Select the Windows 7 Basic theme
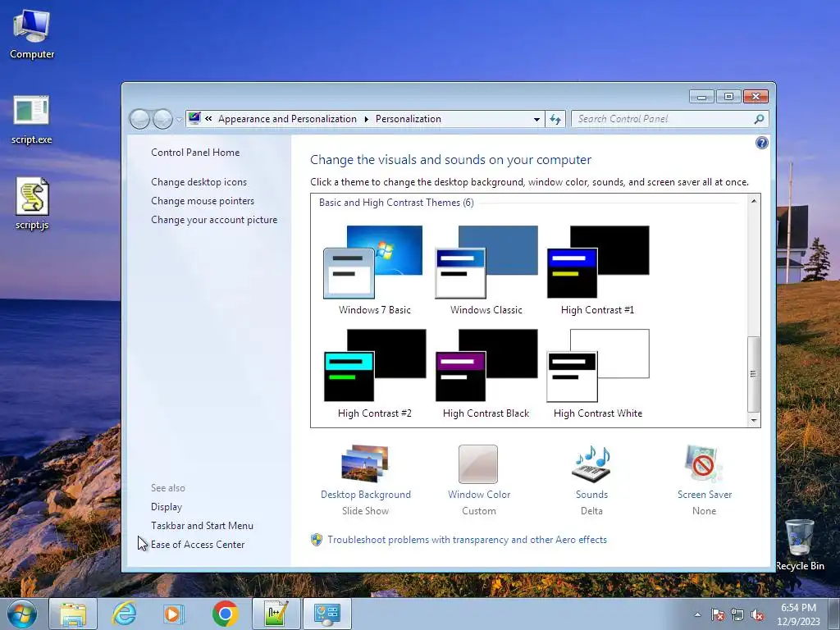Screen dimensions: 840x630 click(374, 270)
